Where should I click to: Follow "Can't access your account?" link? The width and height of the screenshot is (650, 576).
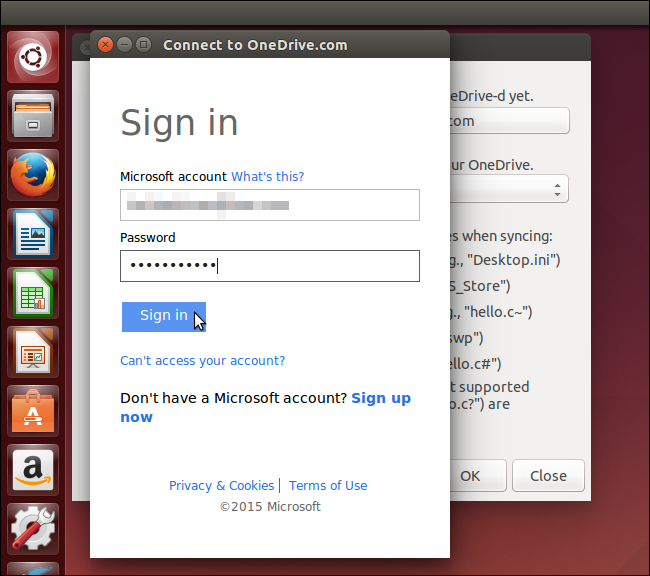click(x=203, y=360)
